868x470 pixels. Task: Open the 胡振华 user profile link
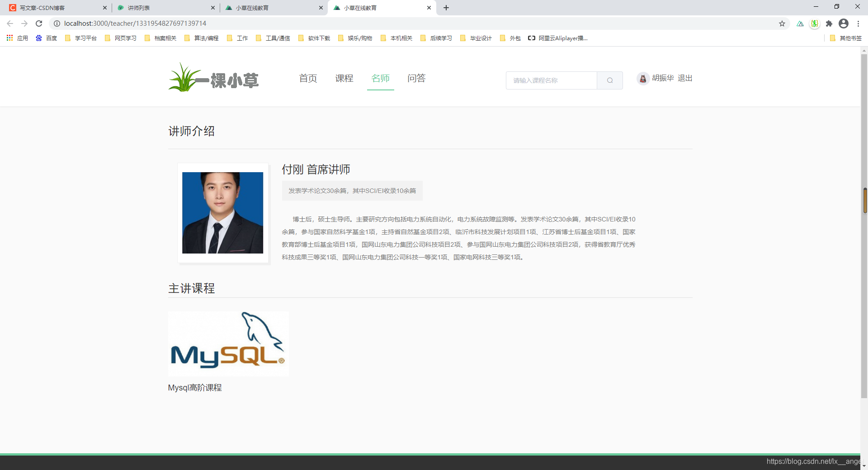pyautogui.click(x=663, y=78)
